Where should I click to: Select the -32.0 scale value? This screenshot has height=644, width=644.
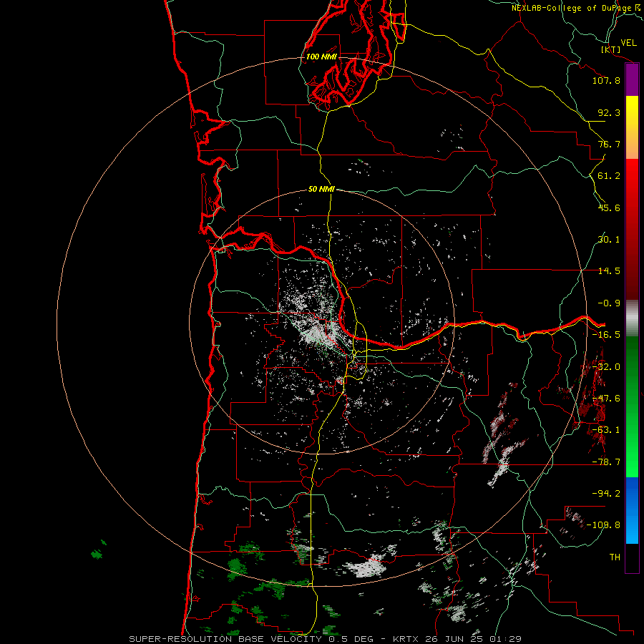606,367
